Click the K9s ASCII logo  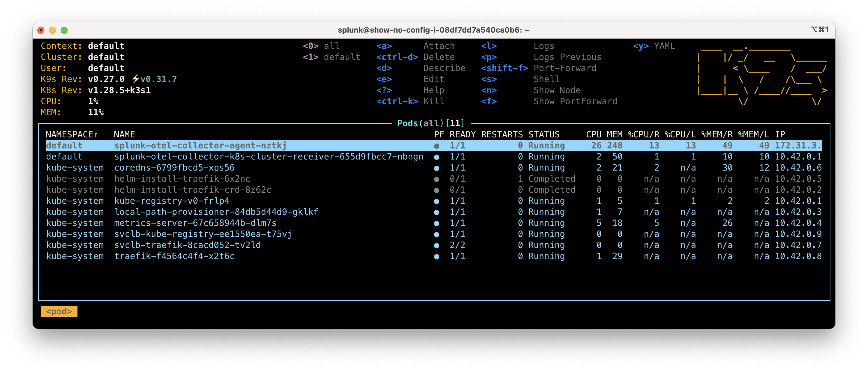coord(762,76)
